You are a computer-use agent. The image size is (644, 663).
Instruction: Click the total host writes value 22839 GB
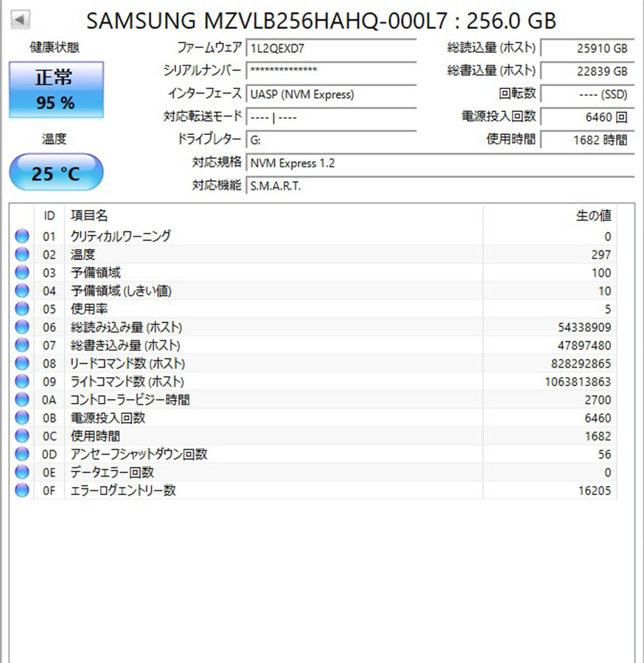pos(587,71)
